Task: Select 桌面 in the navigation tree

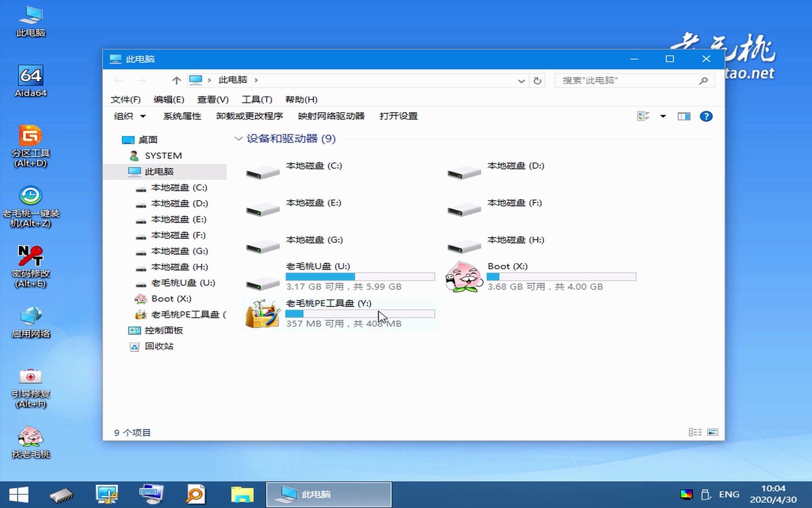Action: tap(148, 140)
